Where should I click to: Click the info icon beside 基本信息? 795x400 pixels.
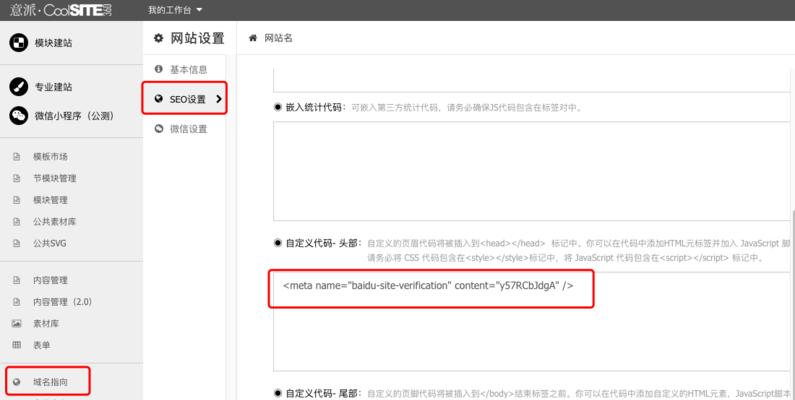159,69
